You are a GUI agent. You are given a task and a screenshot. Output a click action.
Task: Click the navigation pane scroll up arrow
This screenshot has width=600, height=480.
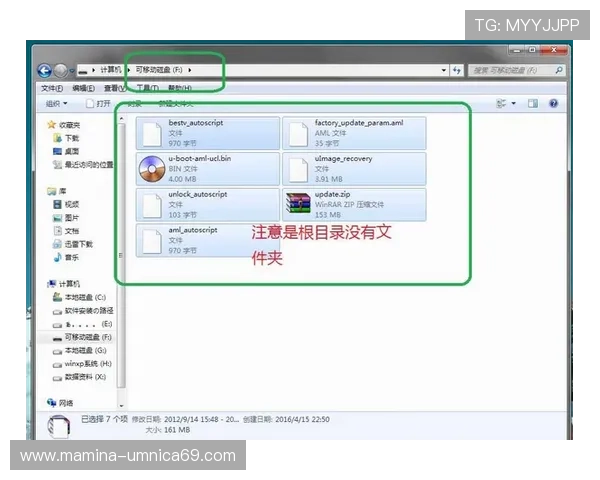(121, 119)
